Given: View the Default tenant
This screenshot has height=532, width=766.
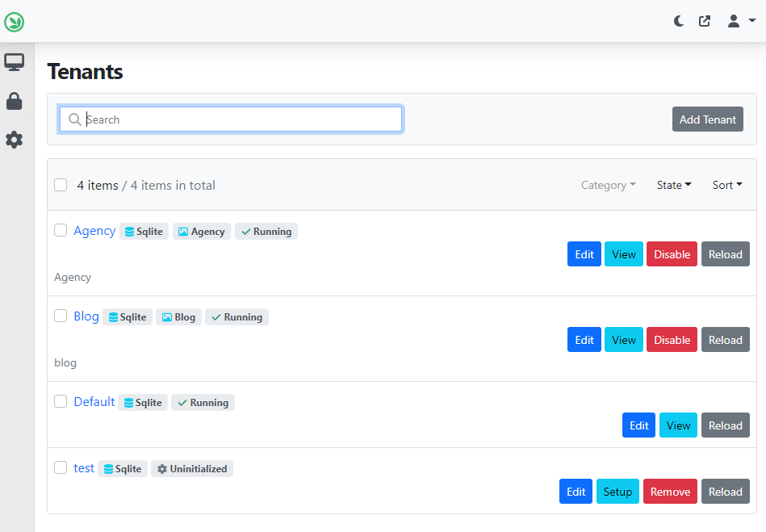Looking at the screenshot, I should (679, 425).
